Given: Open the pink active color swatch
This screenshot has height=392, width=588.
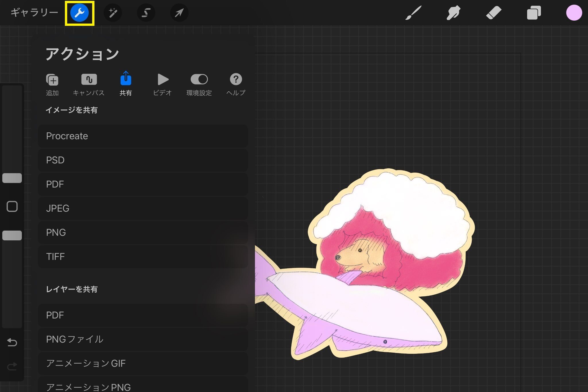Looking at the screenshot, I should (x=574, y=13).
